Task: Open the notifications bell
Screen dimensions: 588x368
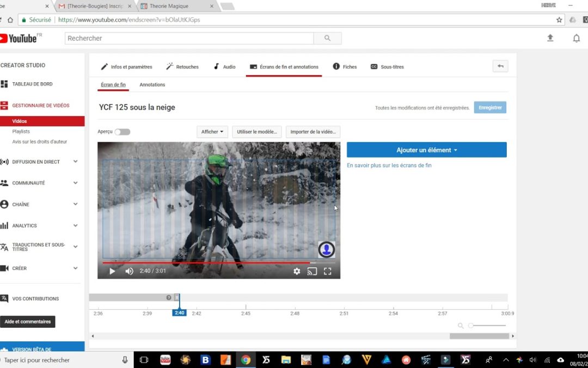Action: (576, 38)
